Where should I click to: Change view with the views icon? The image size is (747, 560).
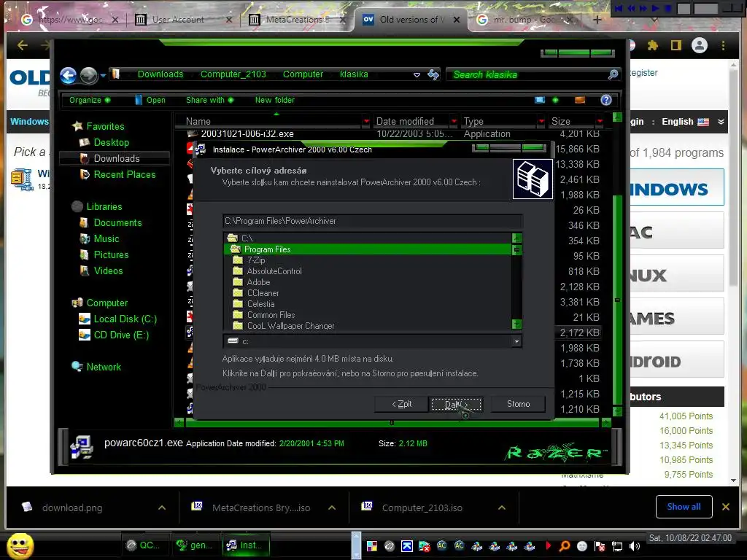pos(540,100)
